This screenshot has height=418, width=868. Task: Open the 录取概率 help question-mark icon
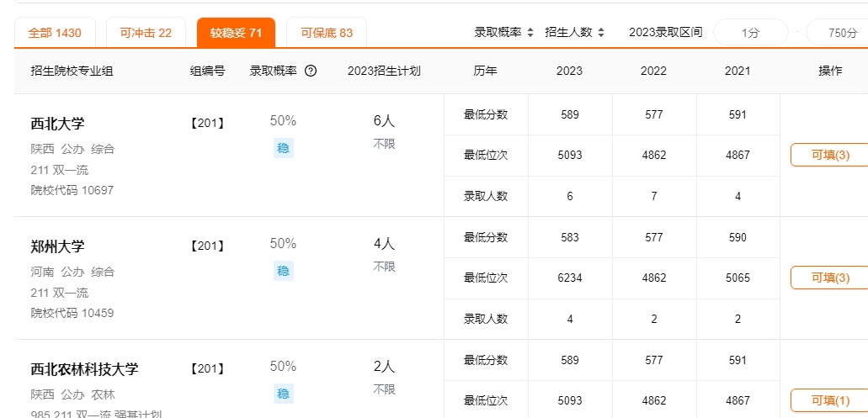[x=311, y=71]
